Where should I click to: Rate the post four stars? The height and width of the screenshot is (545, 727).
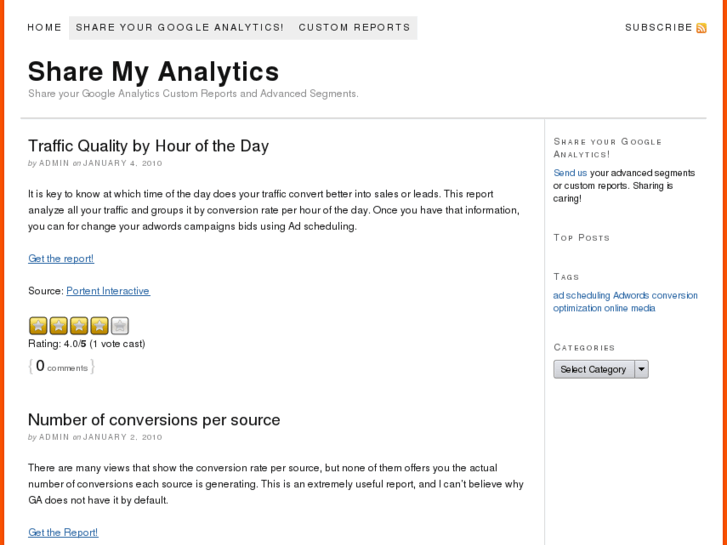tap(99, 325)
